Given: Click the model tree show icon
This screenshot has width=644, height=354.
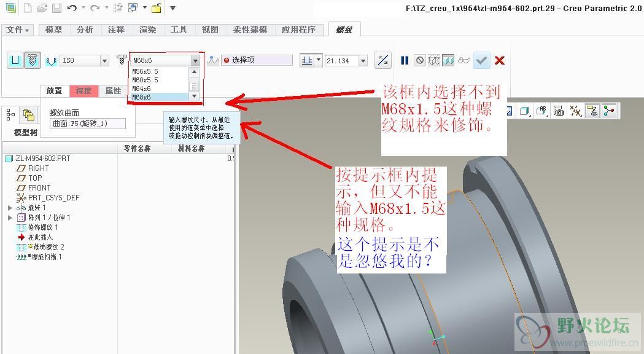Looking at the screenshot, I should 10,115.
